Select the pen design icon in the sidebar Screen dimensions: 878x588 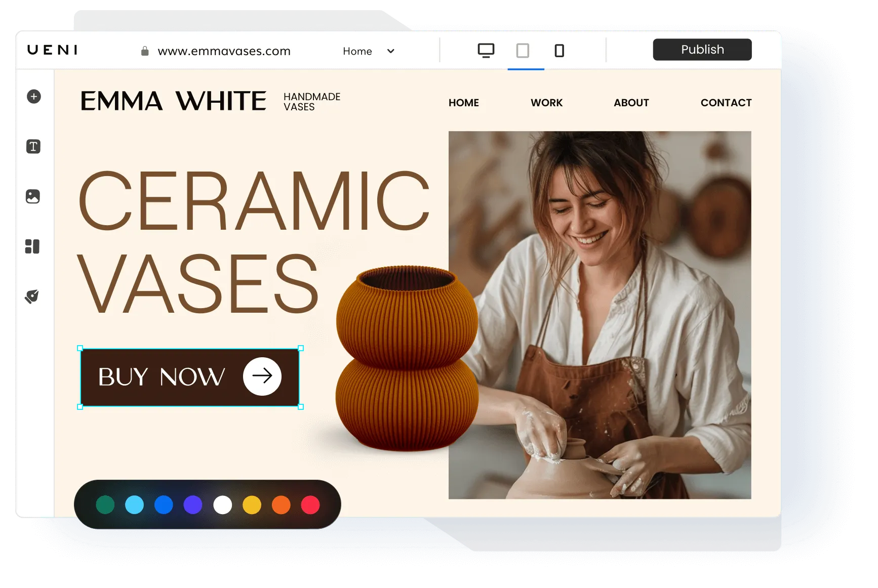point(33,297)
